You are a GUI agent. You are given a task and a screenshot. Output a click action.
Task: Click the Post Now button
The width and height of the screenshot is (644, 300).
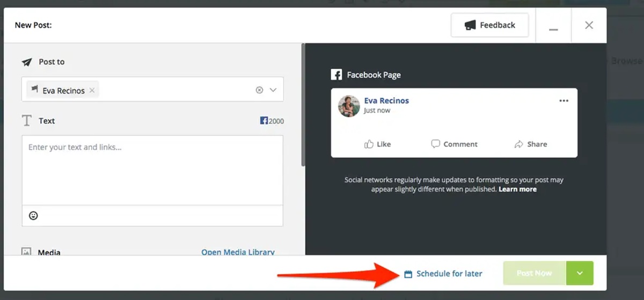tap(534, 273)
